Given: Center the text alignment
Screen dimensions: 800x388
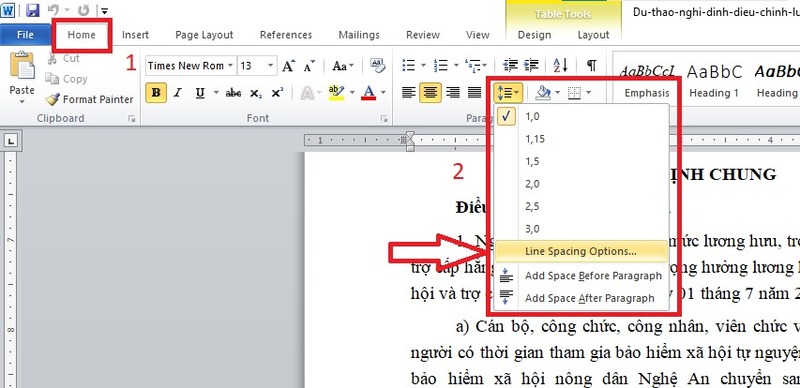Looking at the screenshot, I should pos(431,93).
